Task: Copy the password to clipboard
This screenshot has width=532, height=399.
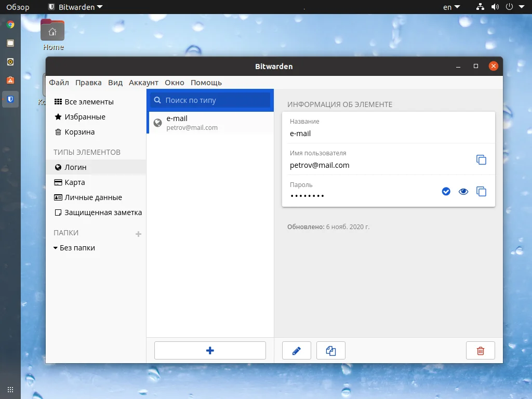Action: [481, 192]
